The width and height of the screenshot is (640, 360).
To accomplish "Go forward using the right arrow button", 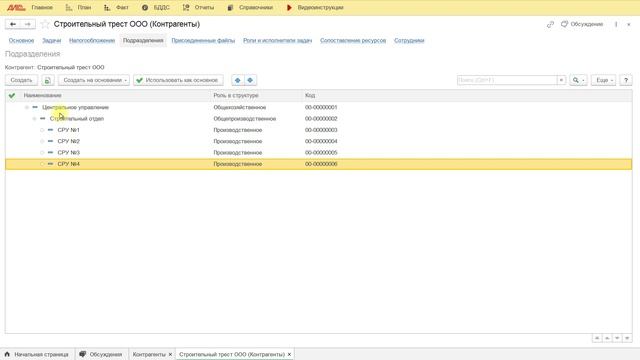I will pyautogui.click(x=28, y=24).
